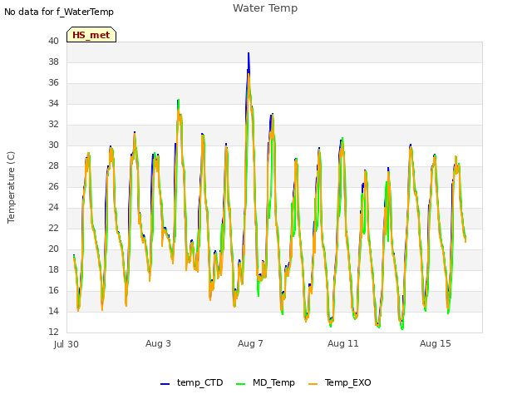Click the Aug 7 x-axis tick label

[x=250, y=343]
